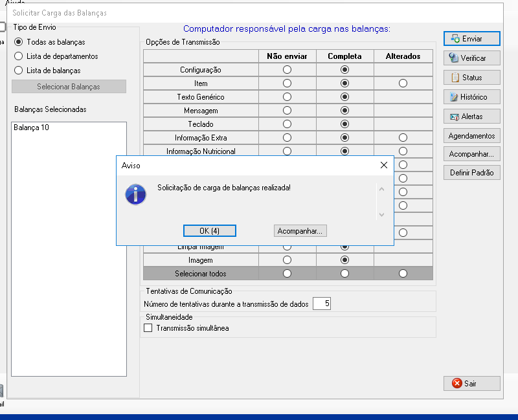The width and height of the screenshot is (518, 420).
Task: Click OK in the Aviso dialog
Action: [x=210, y=231]
